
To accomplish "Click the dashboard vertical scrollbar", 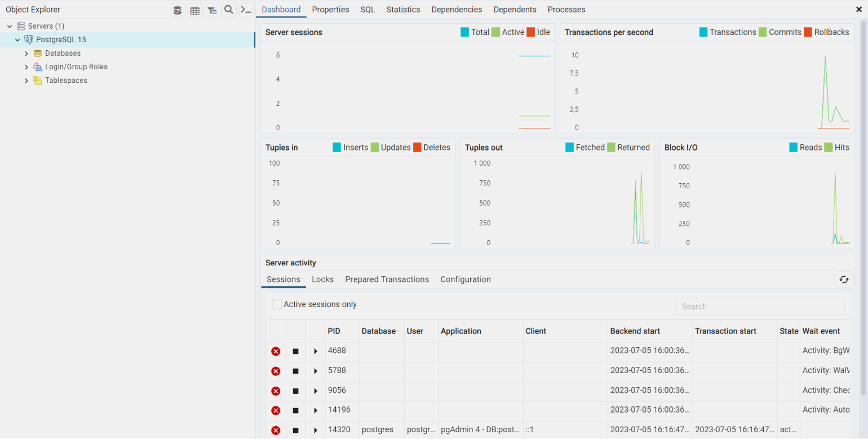I will click(864, 207).
